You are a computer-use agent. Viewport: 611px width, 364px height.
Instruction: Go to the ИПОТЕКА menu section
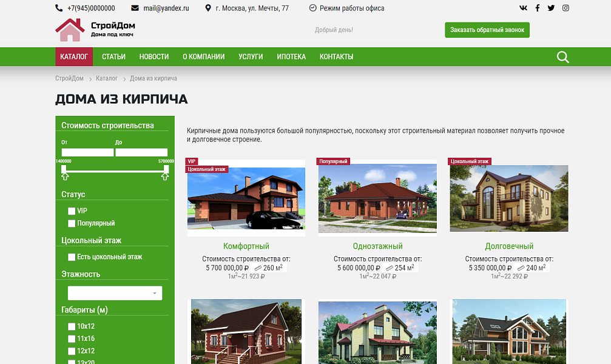point(291,57)
